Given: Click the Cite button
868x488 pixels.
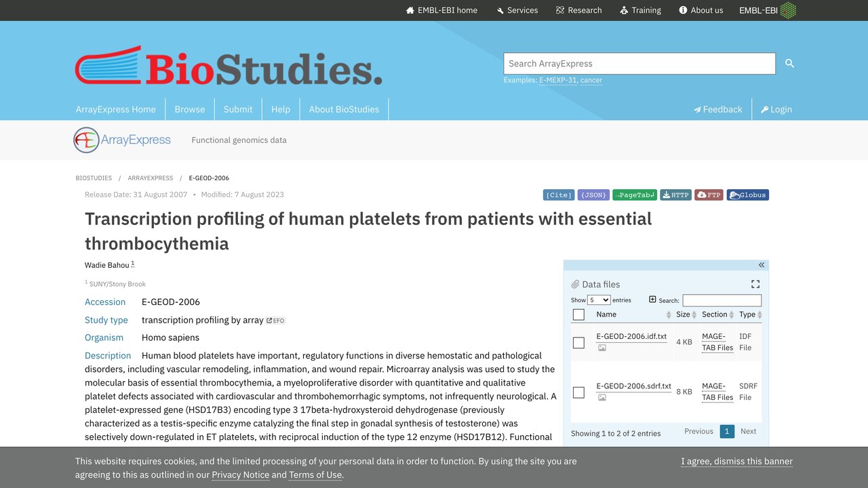Looking at the screenshot, I should pyautogui.click(x=559, y=195).
